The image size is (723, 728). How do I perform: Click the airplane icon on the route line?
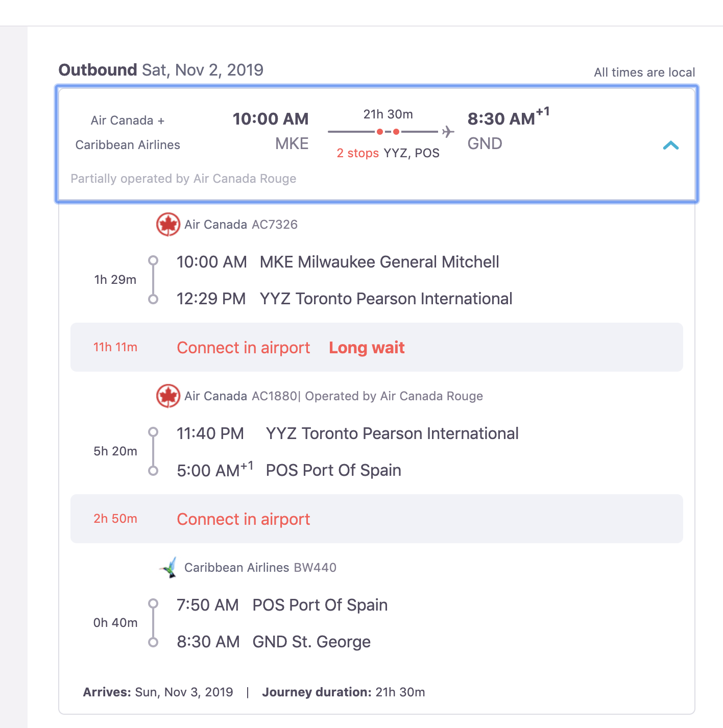[447, 131]
